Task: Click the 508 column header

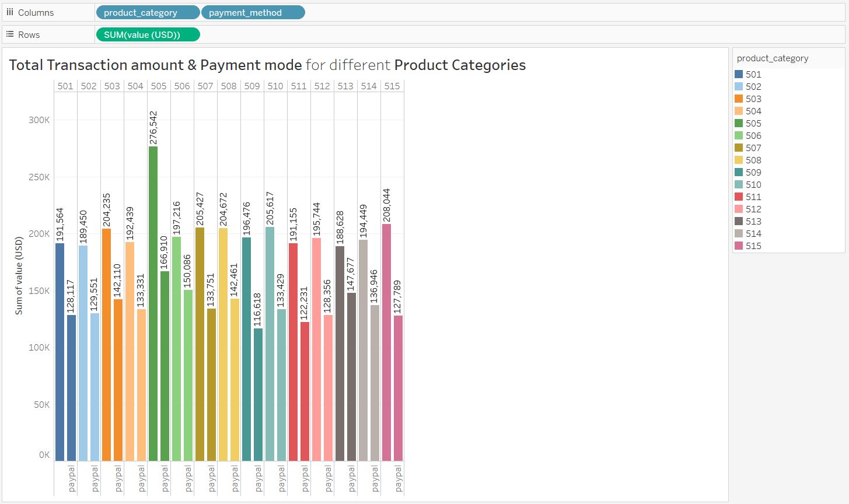Action: pyautogui.click(x=229, y=86)
